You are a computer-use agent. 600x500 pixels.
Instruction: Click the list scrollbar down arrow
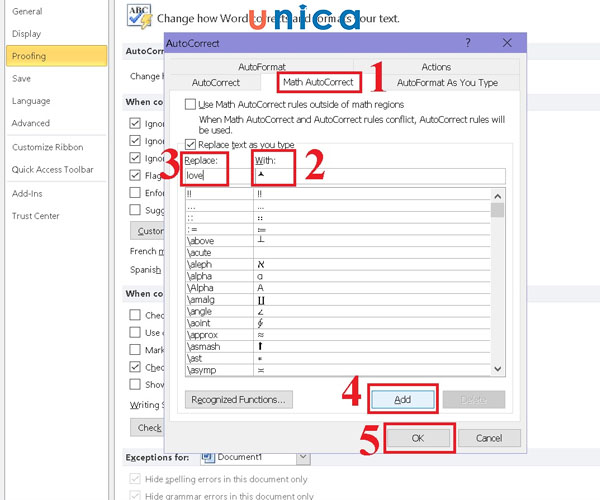[x=497, y=369]
